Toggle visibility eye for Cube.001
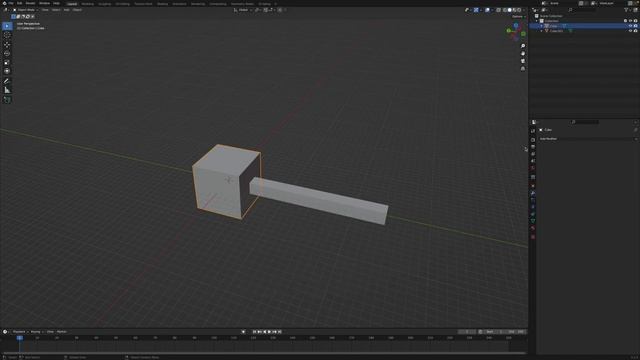640x360 pixels. click(x=630, y=31)
